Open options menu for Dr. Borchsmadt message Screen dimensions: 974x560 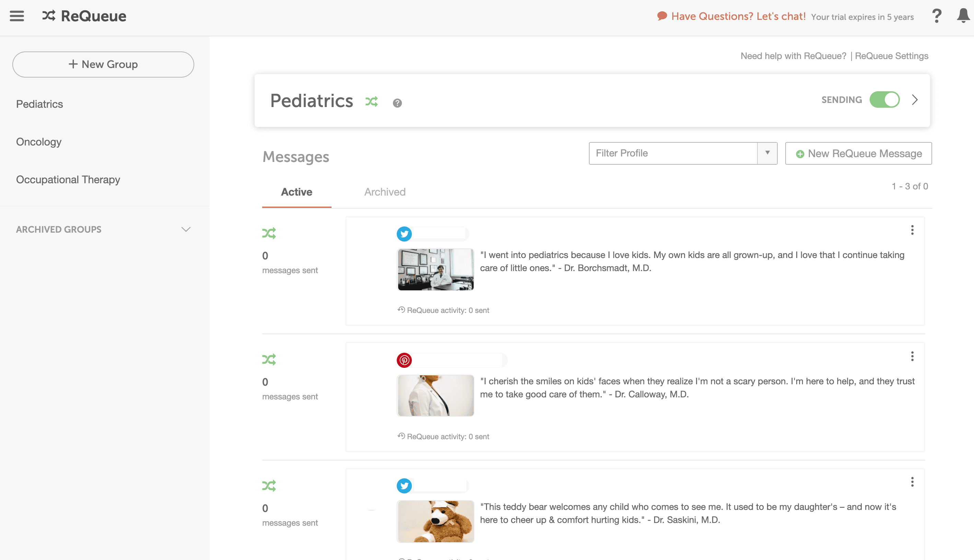(x=912, y=230)
